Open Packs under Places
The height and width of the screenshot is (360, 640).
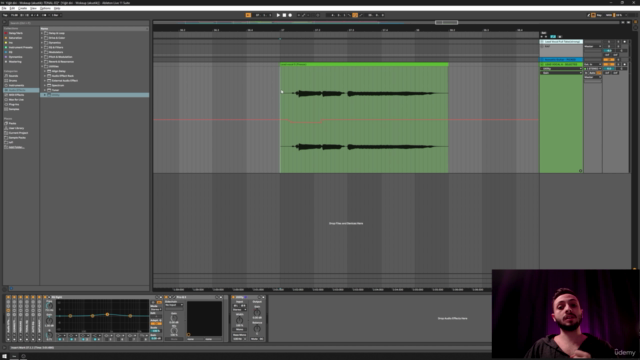[x=13, y=123]
